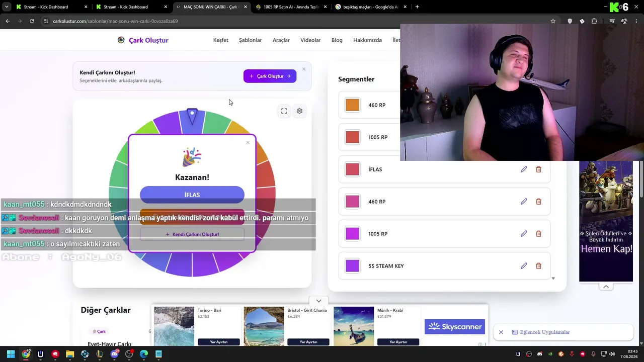
Task: Close the MAÇ SONU WİN ÇARKI tab
Action: pyautogui.click(x=246, y=7)
